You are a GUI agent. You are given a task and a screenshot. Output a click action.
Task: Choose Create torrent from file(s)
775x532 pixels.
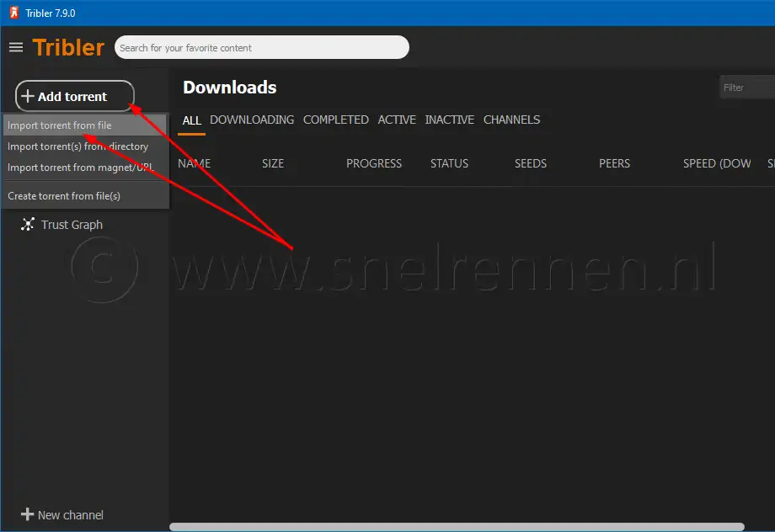[x=84, y=196]
